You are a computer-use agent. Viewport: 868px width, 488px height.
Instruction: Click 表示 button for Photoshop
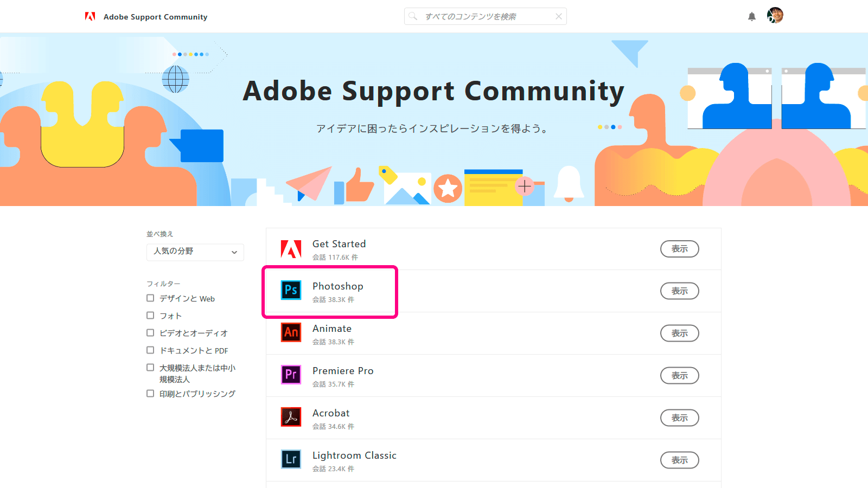click(x=680, y=291)
